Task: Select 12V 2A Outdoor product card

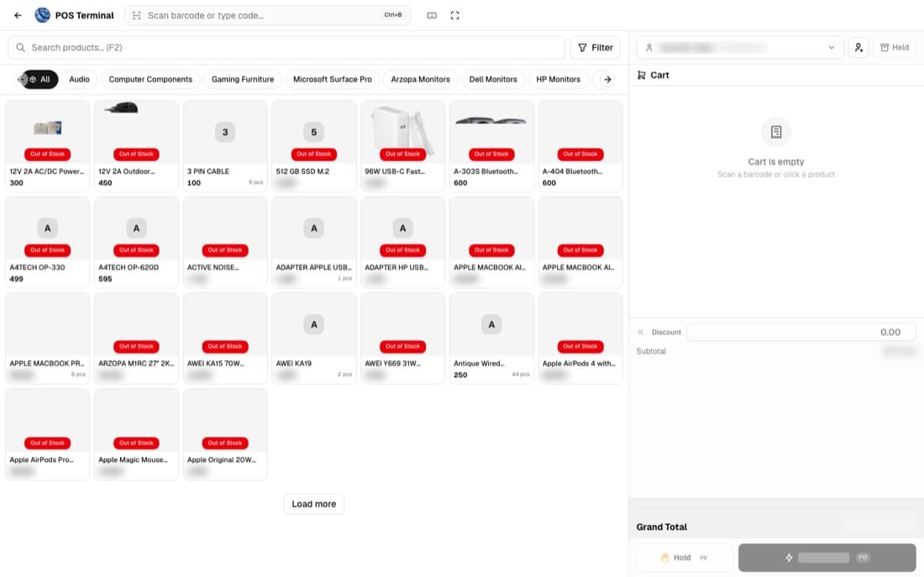Action: [136, 145]
